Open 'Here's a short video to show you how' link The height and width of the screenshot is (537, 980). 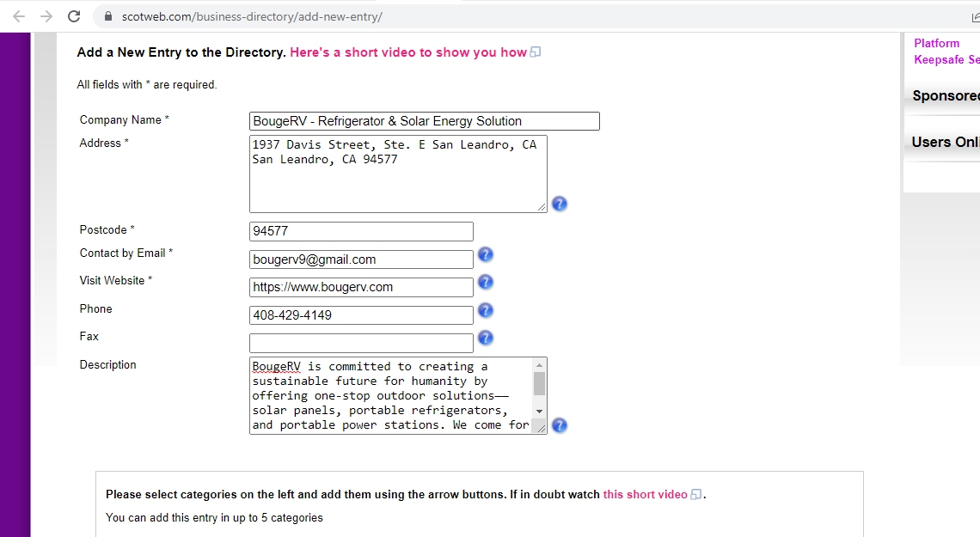408,52
